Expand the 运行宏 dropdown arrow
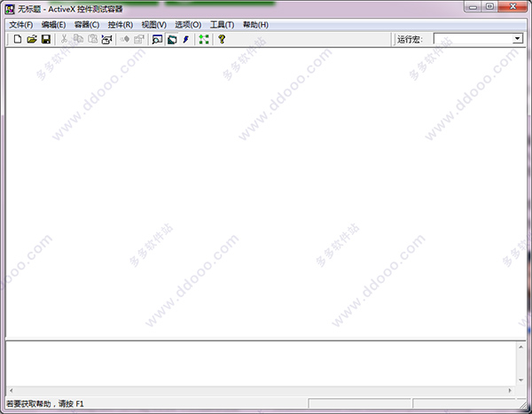 click(518, 39)
